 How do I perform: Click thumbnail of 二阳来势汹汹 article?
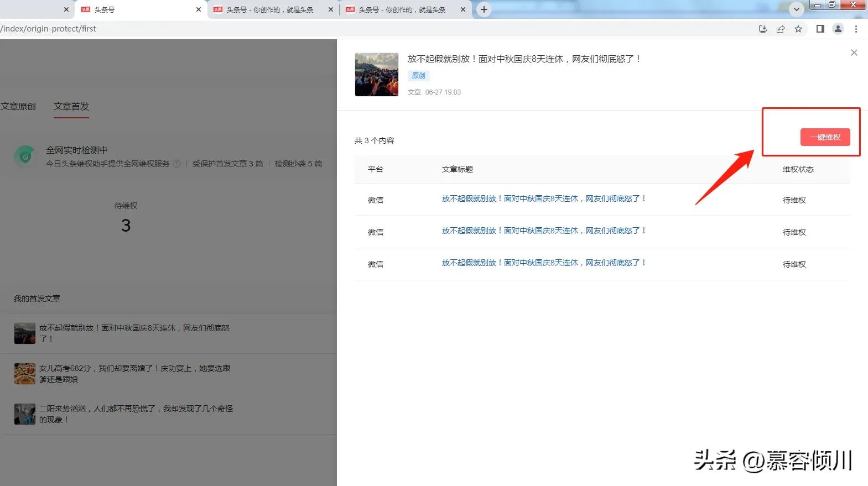(x=24, y=414)
